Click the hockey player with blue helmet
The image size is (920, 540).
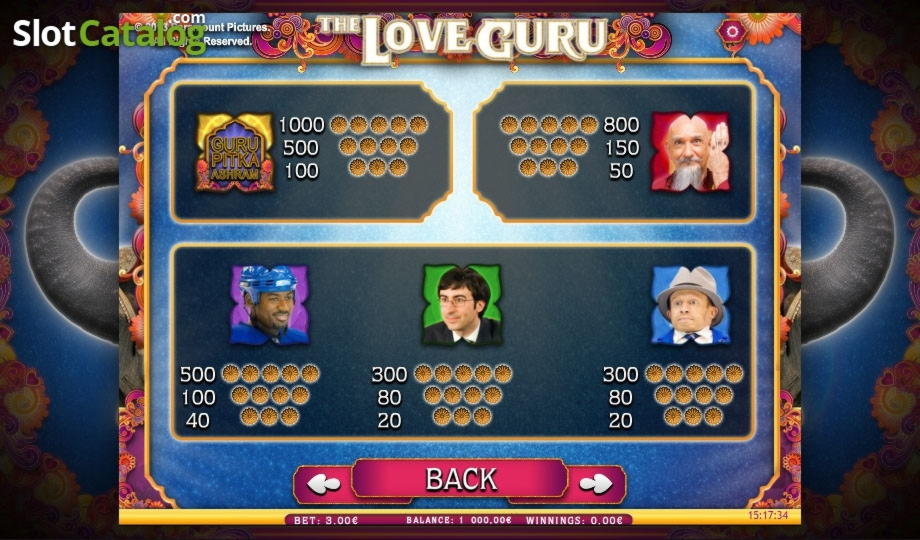[x=269, y=305]
